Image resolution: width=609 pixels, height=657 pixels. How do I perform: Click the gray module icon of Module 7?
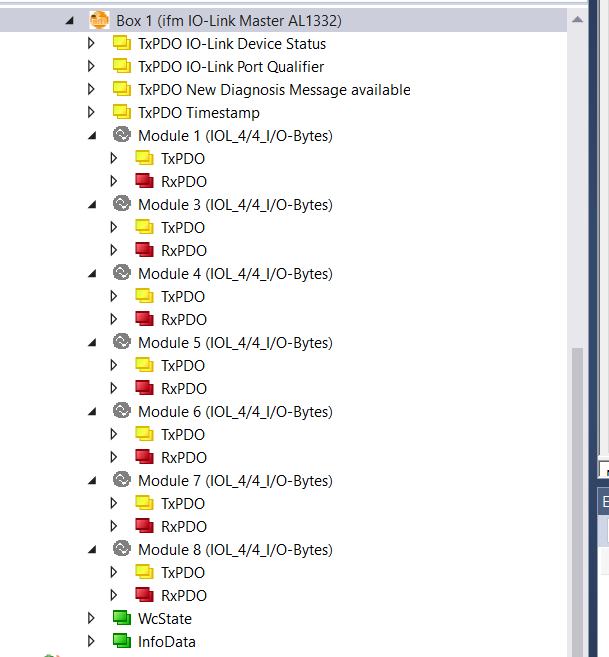pyautogui.click(x=122, y=480)
